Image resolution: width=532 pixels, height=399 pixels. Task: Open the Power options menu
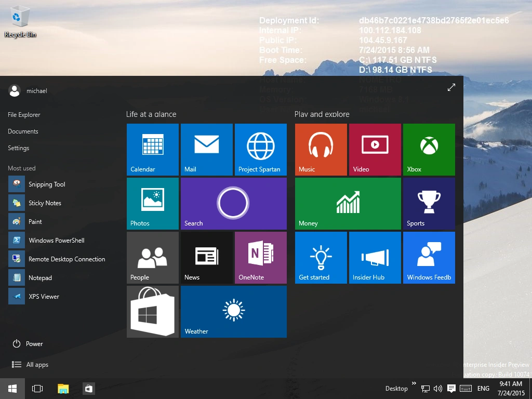tap(28, 344)
